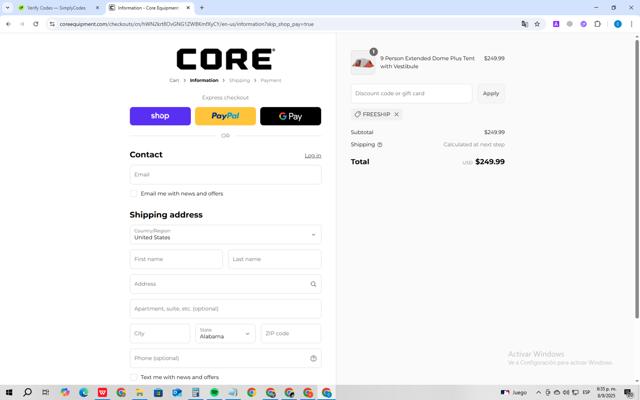Open the red W app on taskbar
The image size is (640, 400).
coord(102,393)
